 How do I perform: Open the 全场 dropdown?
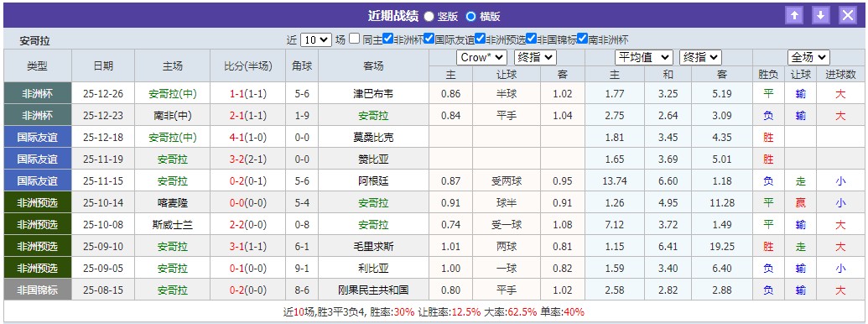pyautogui.click(x=808, y=58)
